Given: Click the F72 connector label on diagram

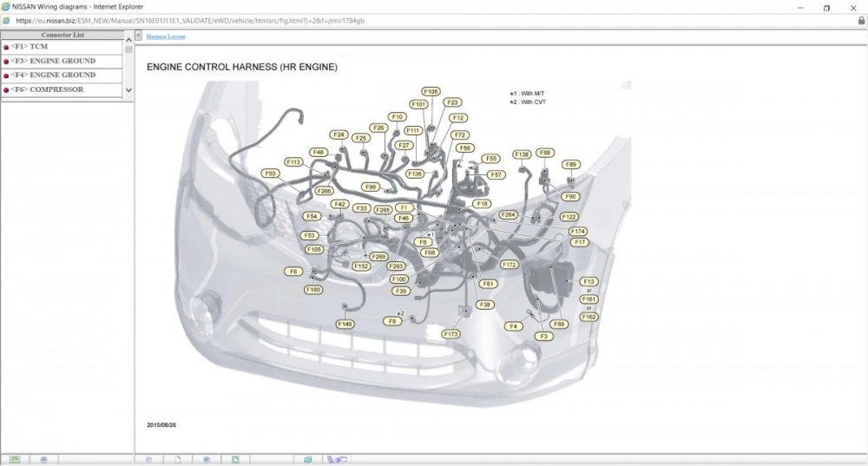Looking at the screenshot, I should [x=460, y=135].
